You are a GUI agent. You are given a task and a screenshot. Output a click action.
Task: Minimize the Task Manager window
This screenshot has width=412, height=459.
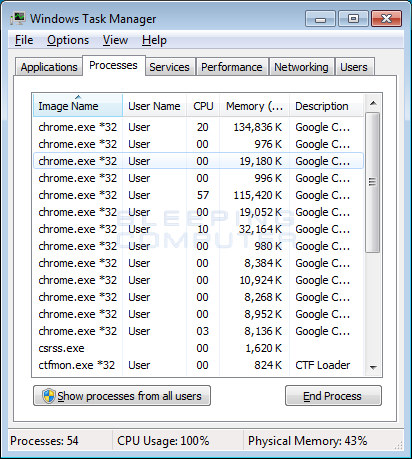pos(320,19)
